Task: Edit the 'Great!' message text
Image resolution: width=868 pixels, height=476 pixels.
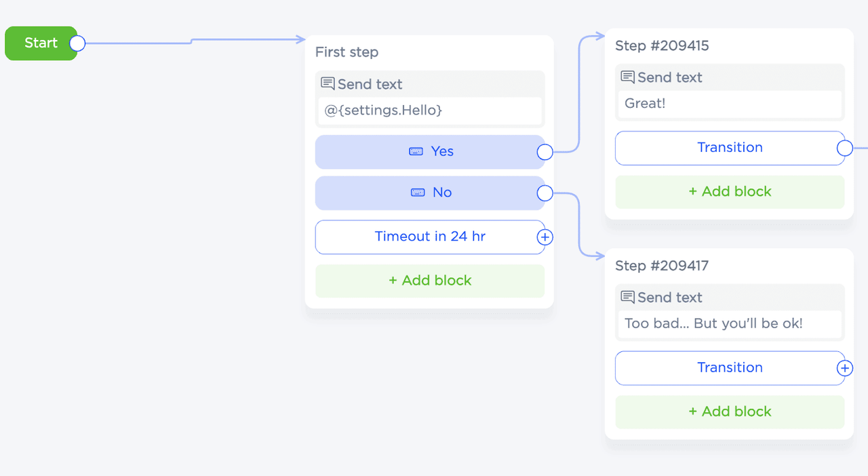Action: (x=730, y=104)
